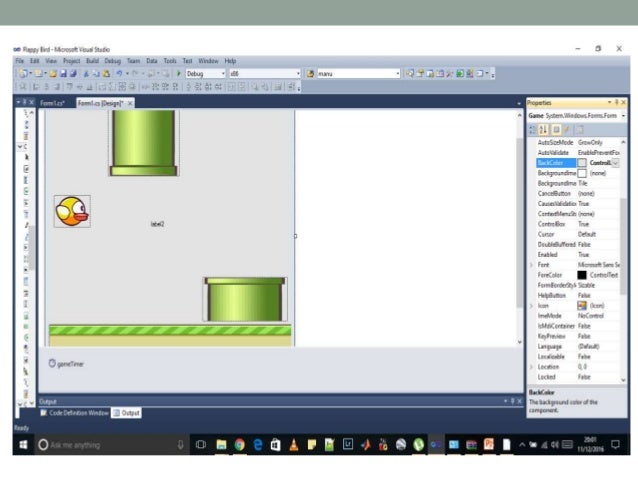The width and height of the screenshot is (638, 479).
Task: Switch to the Output tab
Action: (126, 413)
